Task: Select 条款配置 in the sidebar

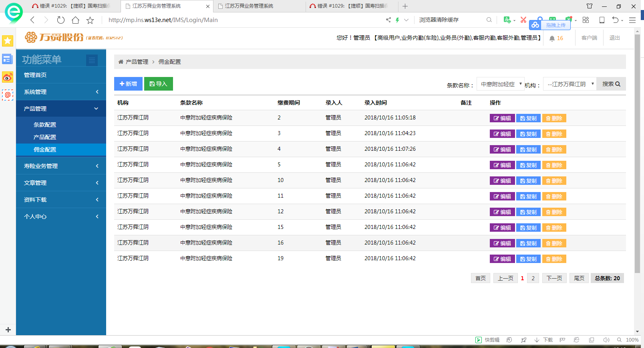Action: click(45, 125)
